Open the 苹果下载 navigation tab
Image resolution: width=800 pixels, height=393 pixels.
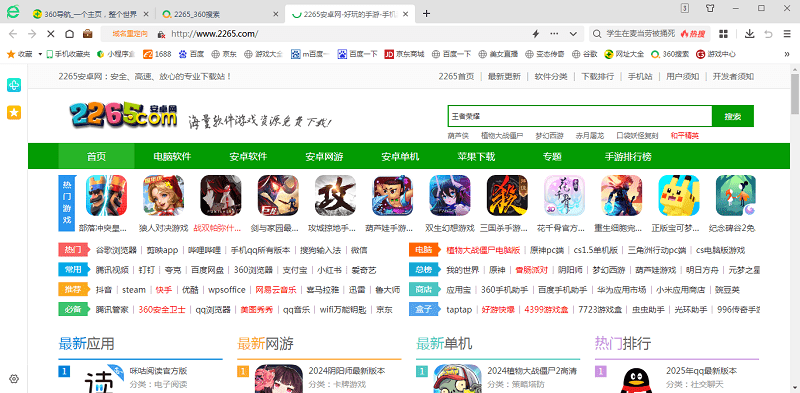476,157
